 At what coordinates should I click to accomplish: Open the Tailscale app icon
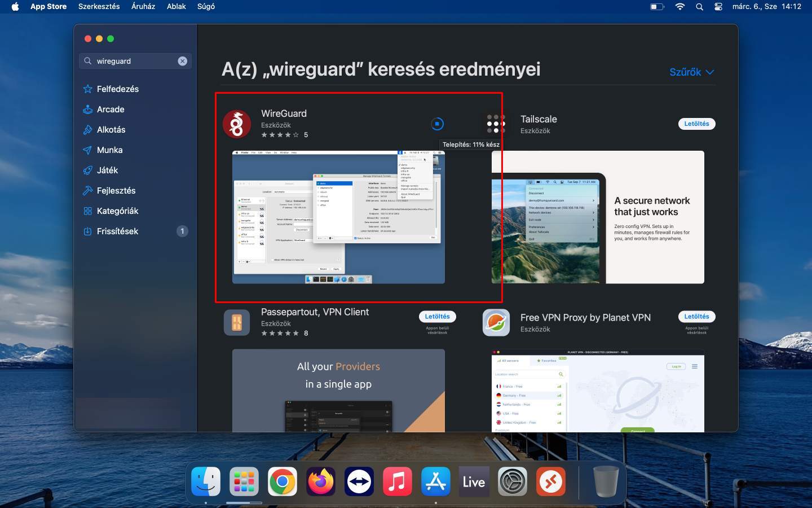point(496,124)
